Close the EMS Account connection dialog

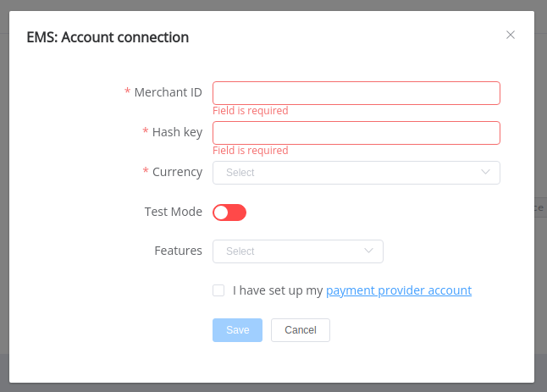[511, 35]
